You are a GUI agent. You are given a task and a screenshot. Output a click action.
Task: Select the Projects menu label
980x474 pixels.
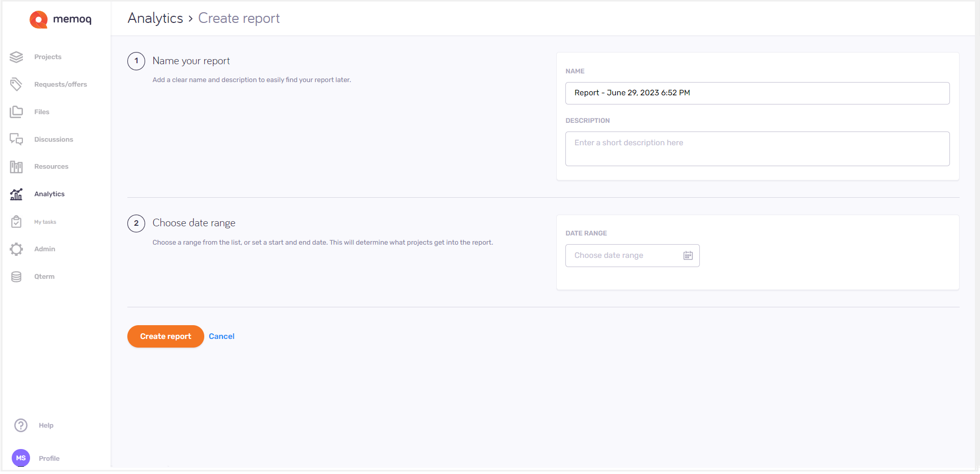click(48, 57)
